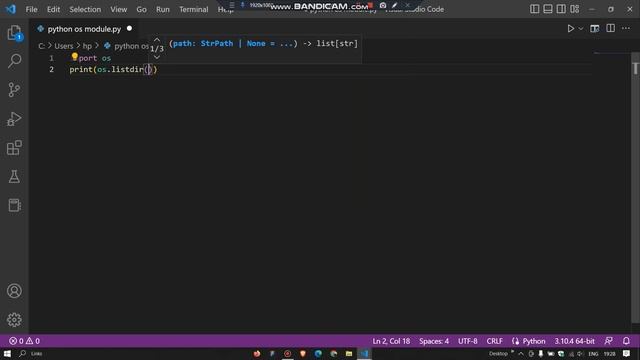
Task: Click CRLF end-of-line setting
Action: click(494, 341)
